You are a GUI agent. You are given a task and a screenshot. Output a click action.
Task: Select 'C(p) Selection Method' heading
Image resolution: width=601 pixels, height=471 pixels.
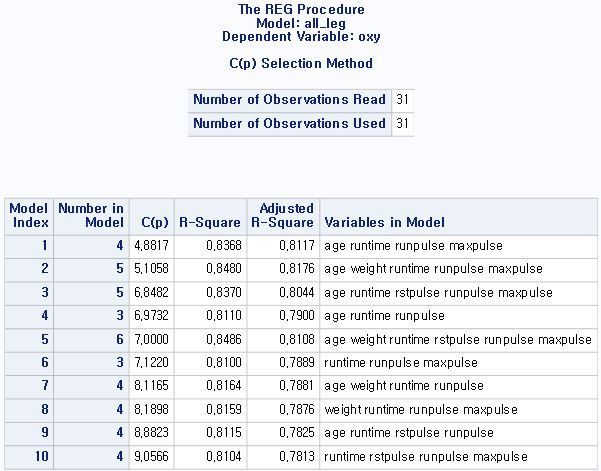tap(301, 63)
